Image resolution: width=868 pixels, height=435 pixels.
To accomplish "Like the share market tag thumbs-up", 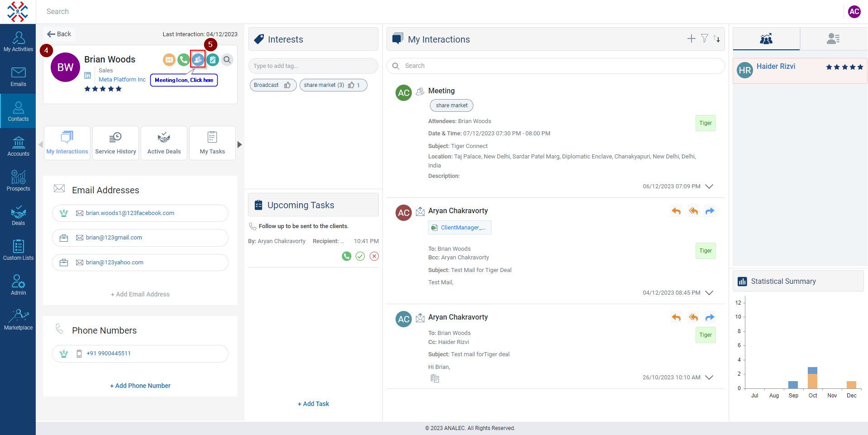I will [x=351, y=85].
